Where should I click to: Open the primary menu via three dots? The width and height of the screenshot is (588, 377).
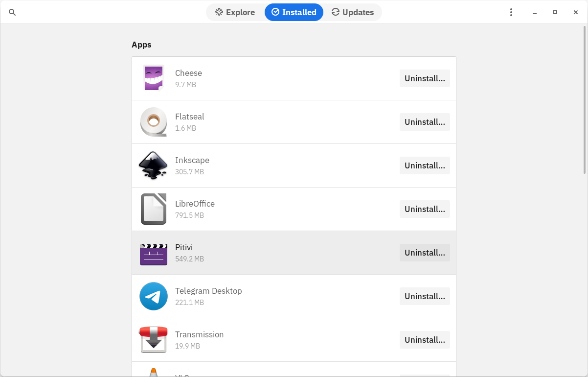511,12
